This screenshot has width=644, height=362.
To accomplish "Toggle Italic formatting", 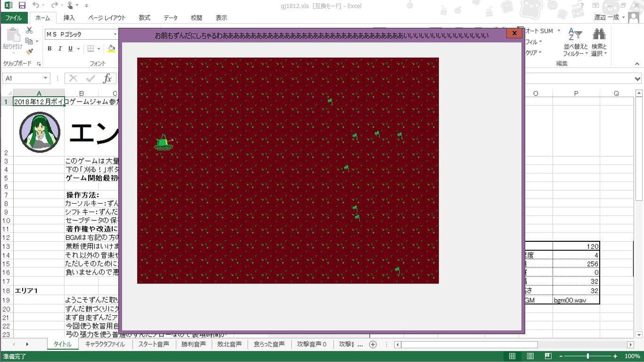I will click(60, 49).
